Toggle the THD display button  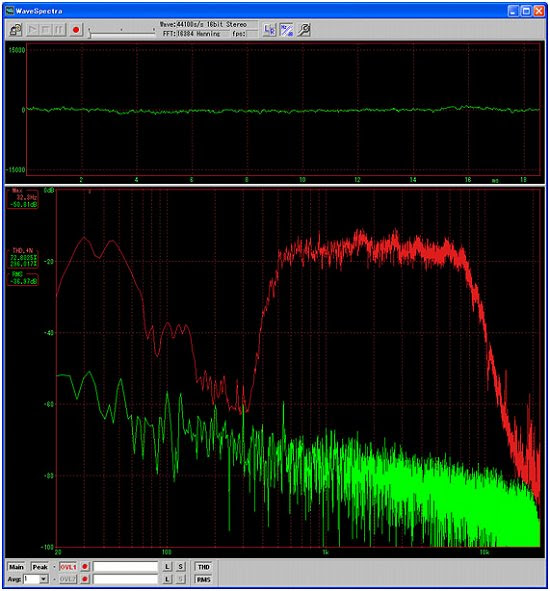coord(204,567)
